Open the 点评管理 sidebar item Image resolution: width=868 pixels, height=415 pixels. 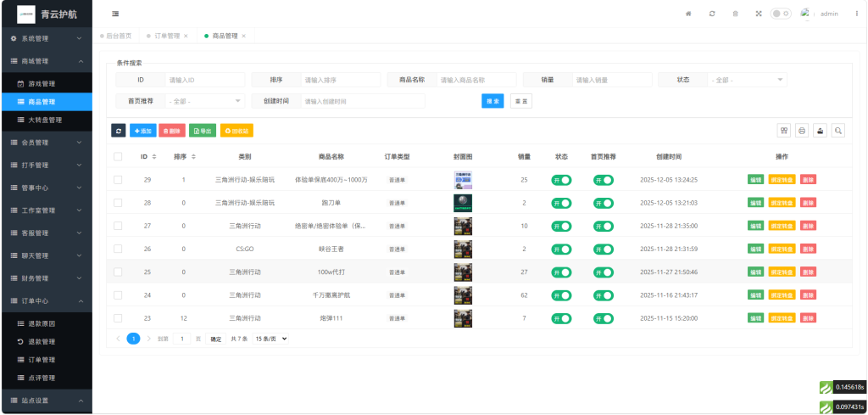[x=46, y=378]
